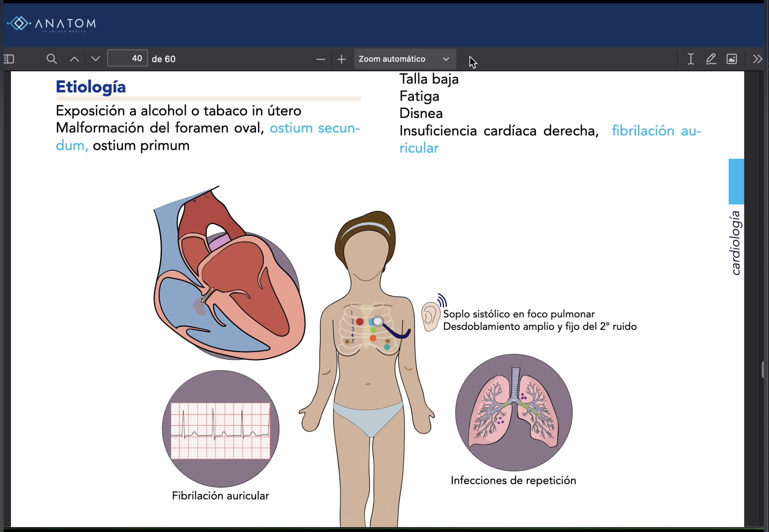Go to previous page arrow
Image resolution: width=769 pixels, height=532 pixels.
75,59
